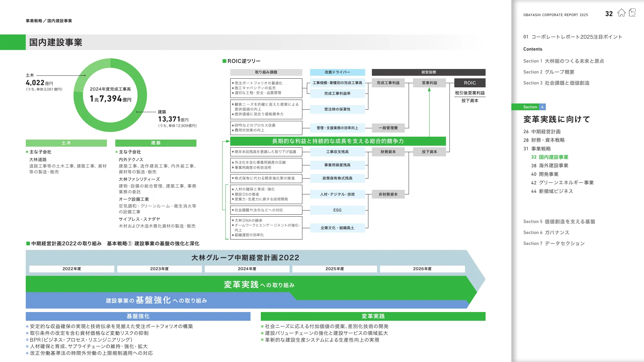Jump to page 26 中期経営計画
Image resolution: width=644 pixels, height=362 pixels.
pyautogui.click(x=542, y=132)
